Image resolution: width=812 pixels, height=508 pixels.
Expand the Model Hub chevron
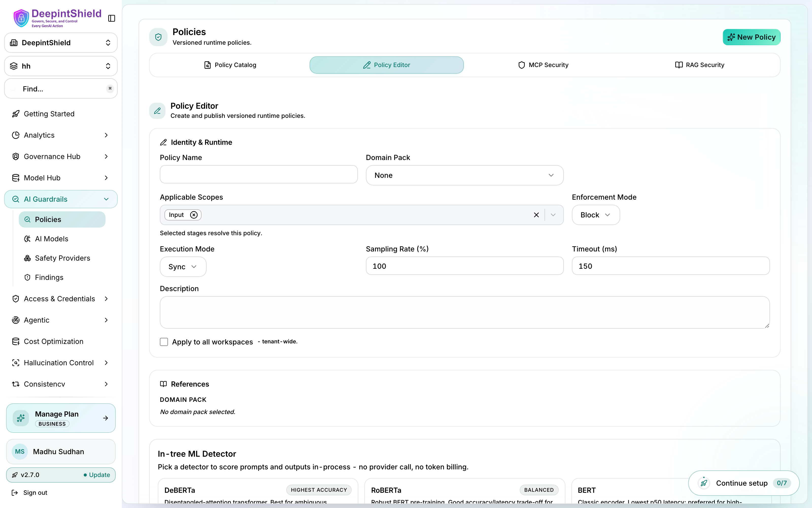tap(106, 178)
